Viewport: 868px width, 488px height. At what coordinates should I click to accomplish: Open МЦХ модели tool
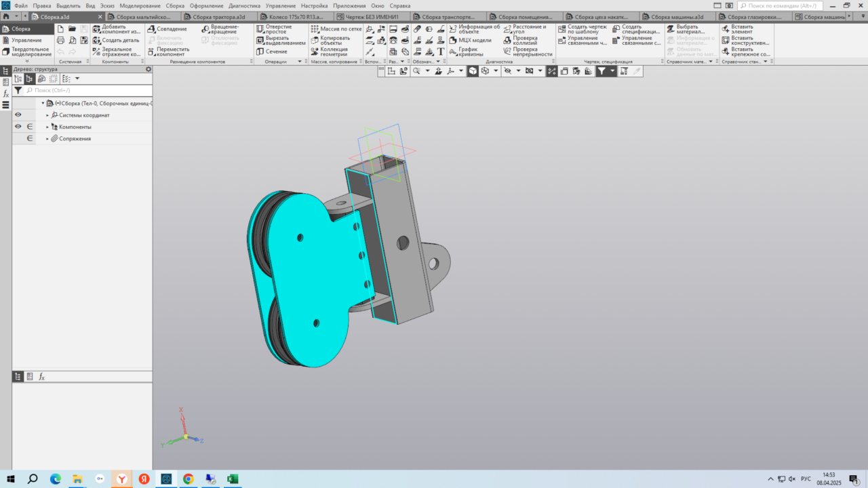pos(470,41)
